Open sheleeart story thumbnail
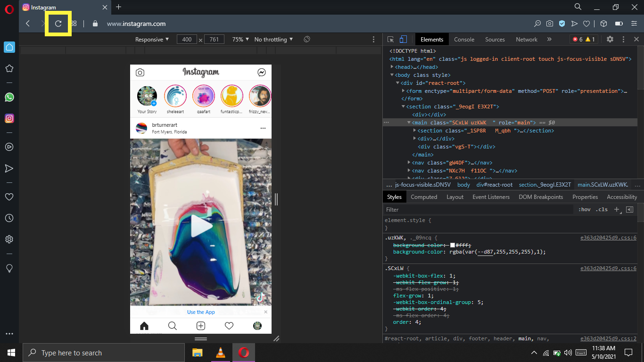 175,96
